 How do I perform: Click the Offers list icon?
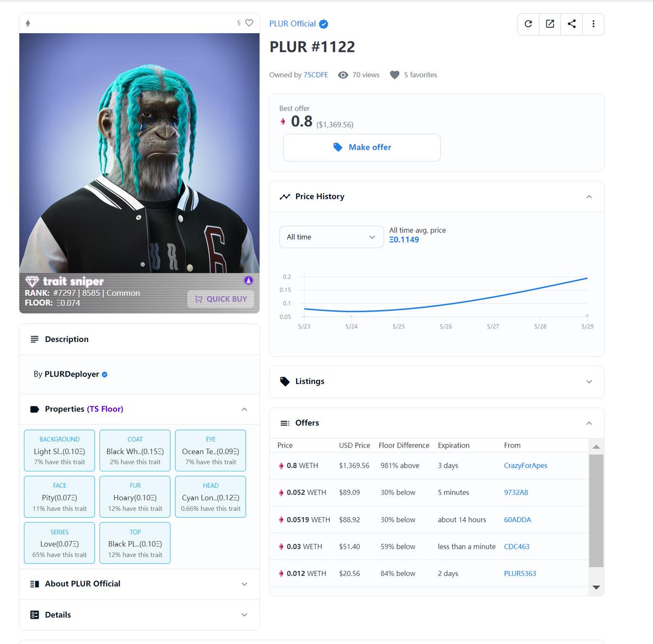coord(285,423)
